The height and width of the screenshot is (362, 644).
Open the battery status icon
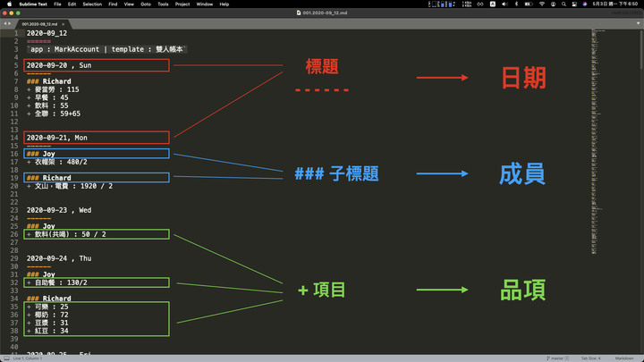click(529, 4)
